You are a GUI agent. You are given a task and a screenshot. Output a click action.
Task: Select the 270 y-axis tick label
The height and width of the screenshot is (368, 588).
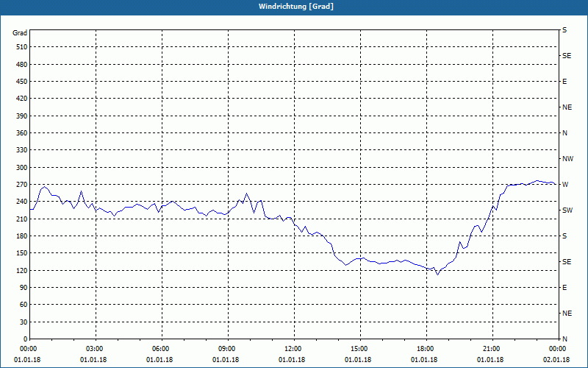point(22,185)
